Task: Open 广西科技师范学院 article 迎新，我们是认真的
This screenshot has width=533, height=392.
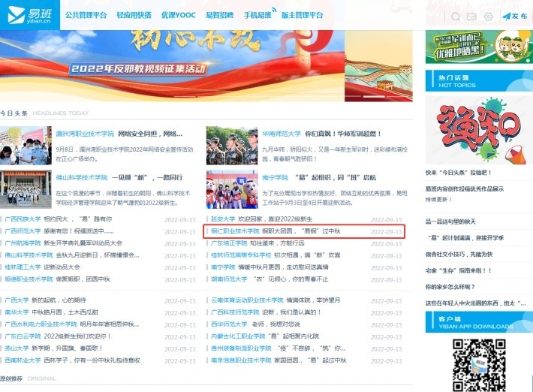Action: tap(291, 312)
